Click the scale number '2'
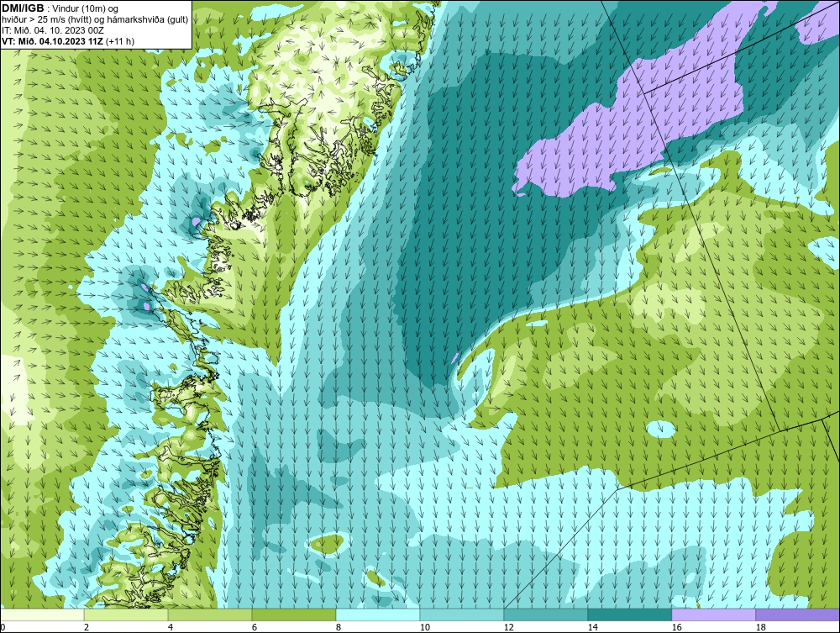840x633 pixels. pyautogui.click(x=87, y=627)
